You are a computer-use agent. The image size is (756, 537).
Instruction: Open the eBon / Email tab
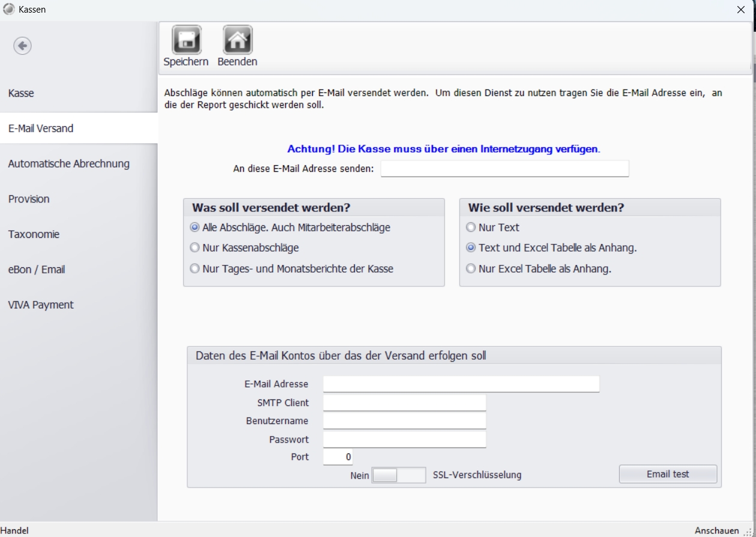point(36,270)
